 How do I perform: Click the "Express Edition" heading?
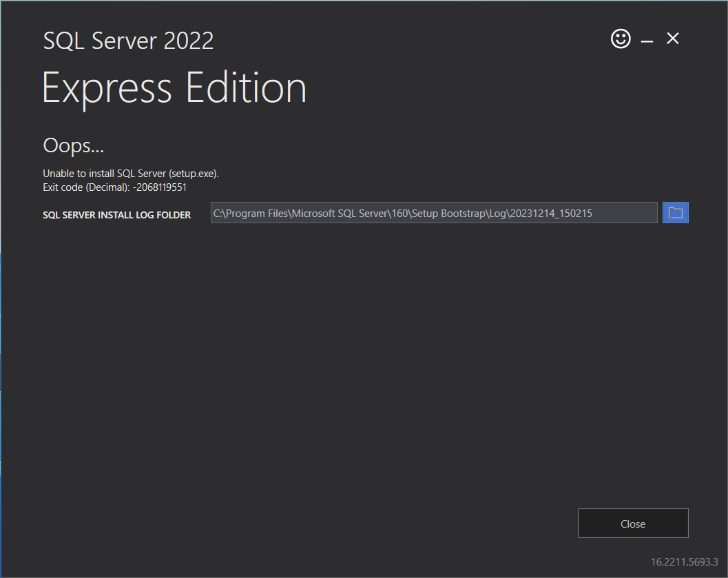click(x=174, y=88)
